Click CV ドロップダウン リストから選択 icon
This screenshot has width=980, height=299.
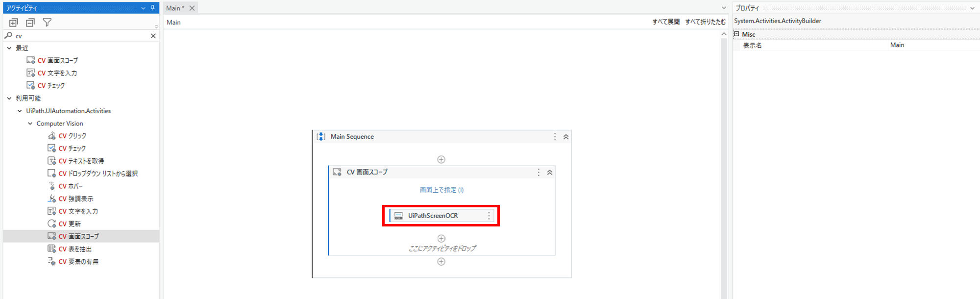point(51,174)
